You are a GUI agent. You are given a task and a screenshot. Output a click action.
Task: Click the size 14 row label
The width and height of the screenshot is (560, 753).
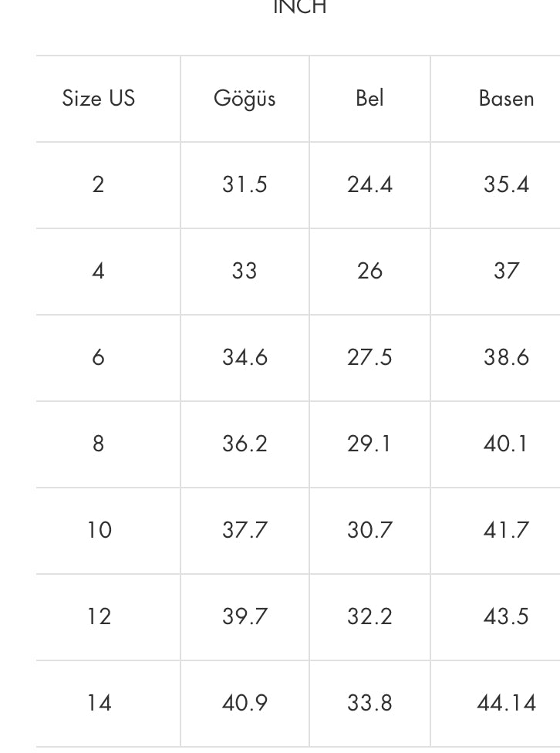(99, 704)
